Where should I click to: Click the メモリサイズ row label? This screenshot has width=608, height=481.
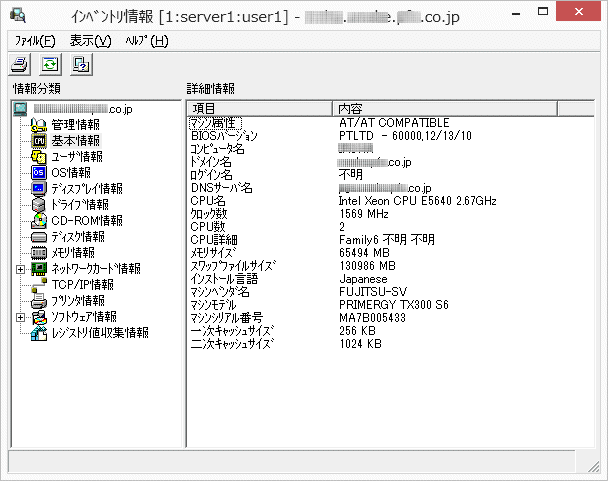[213, 253]
